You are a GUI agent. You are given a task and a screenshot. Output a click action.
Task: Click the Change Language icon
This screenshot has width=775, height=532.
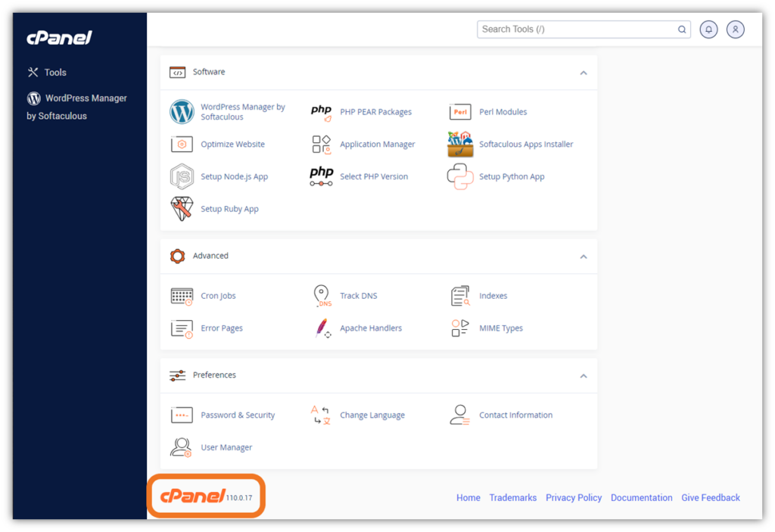coord(321,415)
